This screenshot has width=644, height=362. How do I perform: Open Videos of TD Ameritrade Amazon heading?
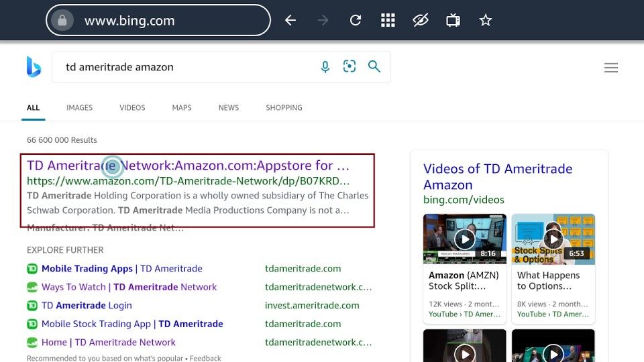(498, 176)
